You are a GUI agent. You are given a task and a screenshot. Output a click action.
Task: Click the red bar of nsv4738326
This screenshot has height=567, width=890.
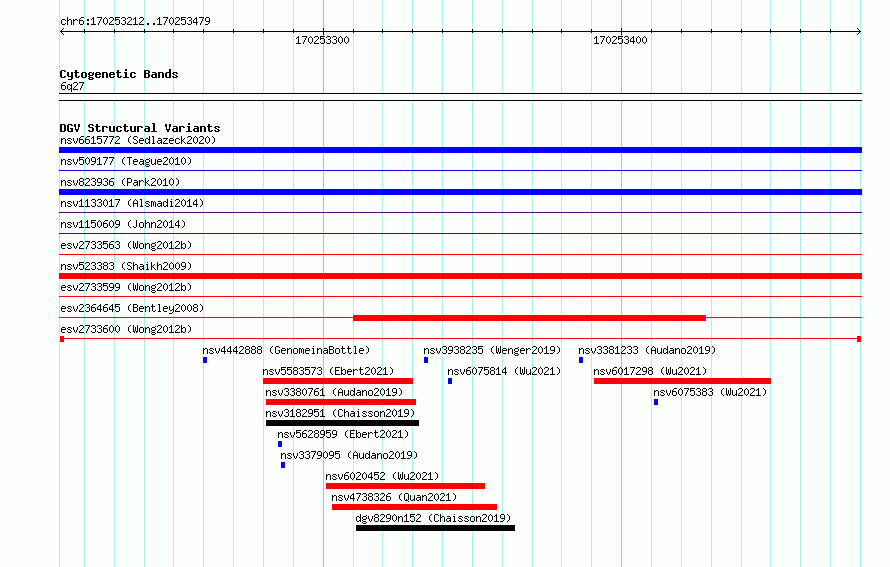tap(414, 507)
